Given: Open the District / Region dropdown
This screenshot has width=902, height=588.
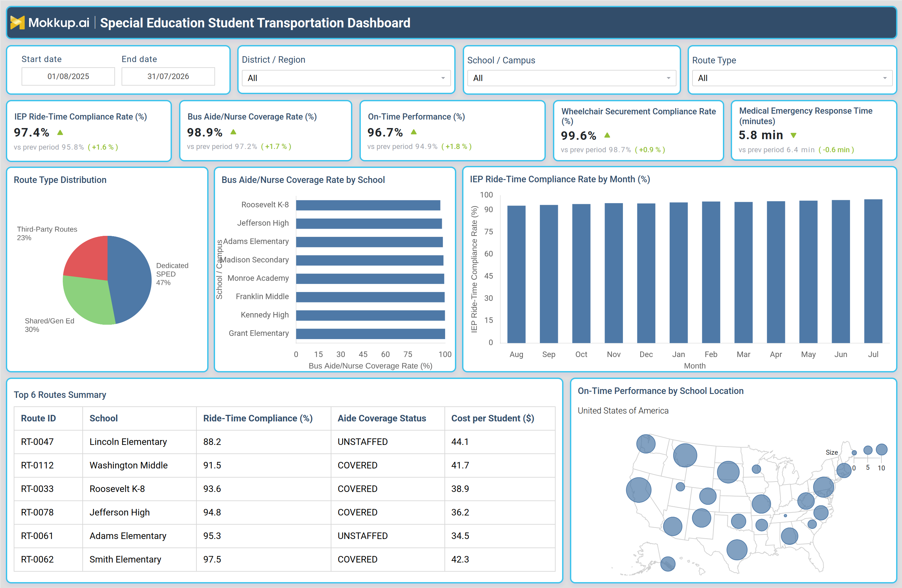Looking at the screenshot, I should pyautogui.click(x=346, y=78).
